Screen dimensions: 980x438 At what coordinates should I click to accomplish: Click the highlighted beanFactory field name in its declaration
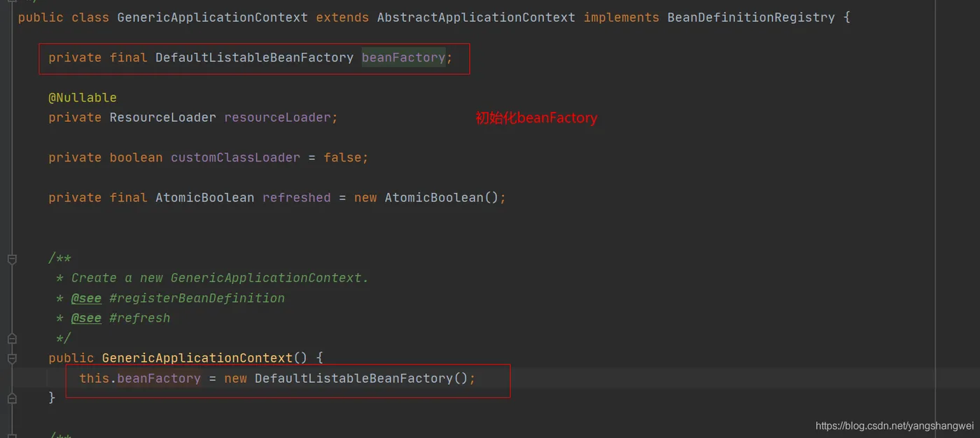[403, 57]
